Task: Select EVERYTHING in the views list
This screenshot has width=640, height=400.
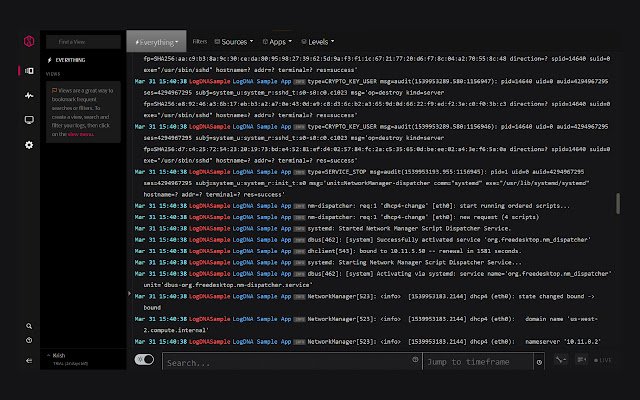Action: coord(70,60)
